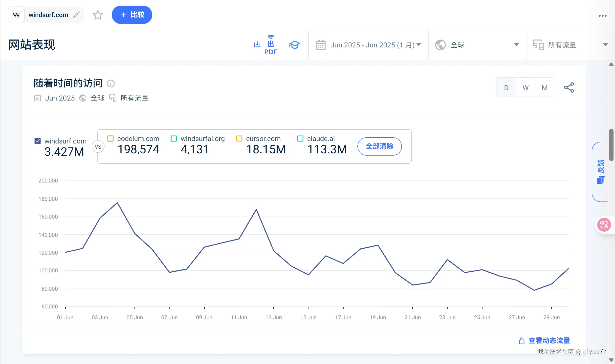Click the star favorite icon
Screen dimensions: 615x364
click(98, 15)
